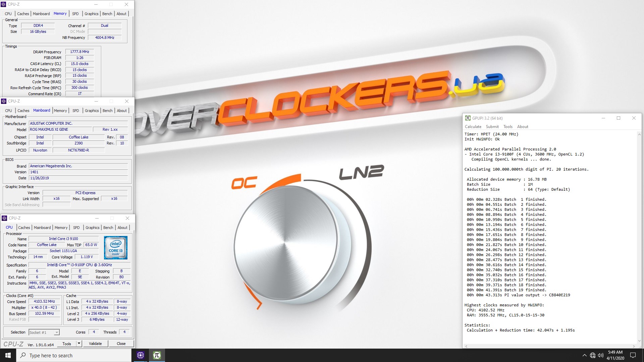Minimize the CPU-Z Mainboard window

pos(96,101)
